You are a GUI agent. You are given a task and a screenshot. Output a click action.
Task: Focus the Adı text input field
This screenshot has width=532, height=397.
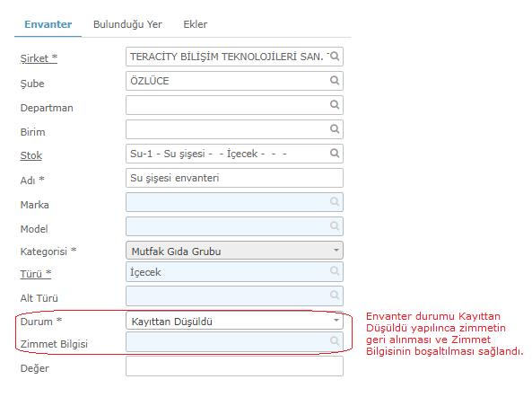(234, 178)
